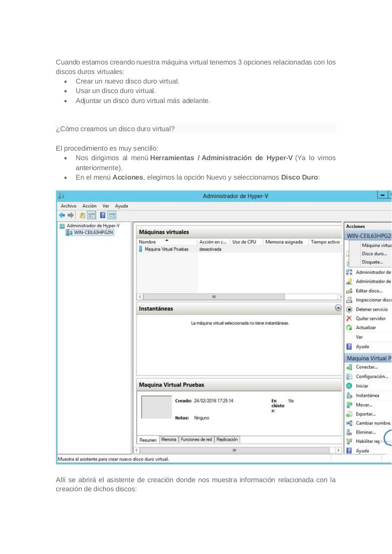Collapse the Instantáneas panel chevron
This screenshot has width=392, height=554.
point(338,308)
